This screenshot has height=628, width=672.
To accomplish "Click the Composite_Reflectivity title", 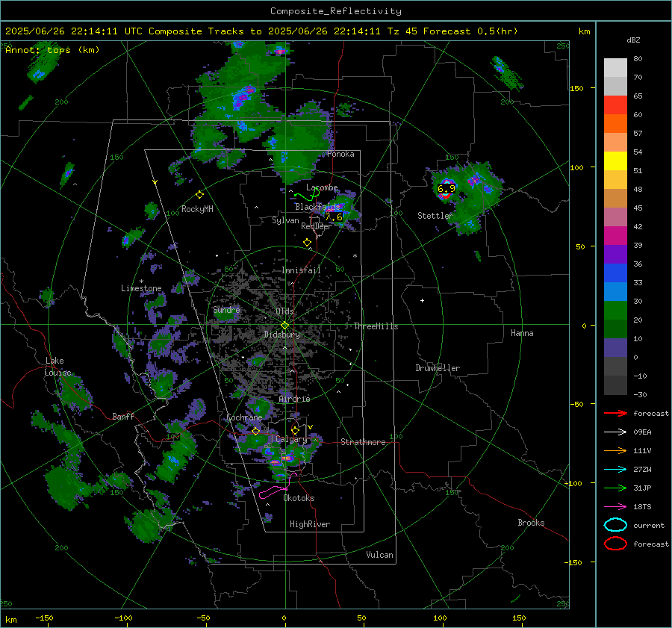I will 335,11.
